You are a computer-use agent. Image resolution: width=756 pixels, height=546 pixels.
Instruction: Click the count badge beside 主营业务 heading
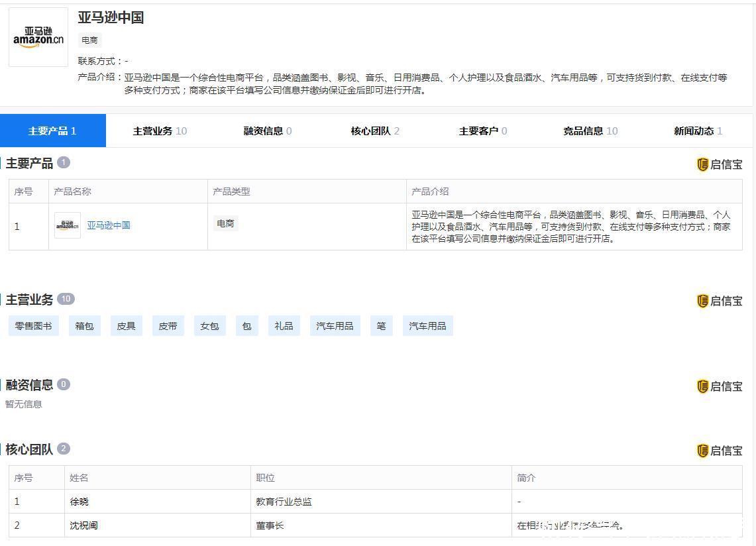(x=66, y=299)
